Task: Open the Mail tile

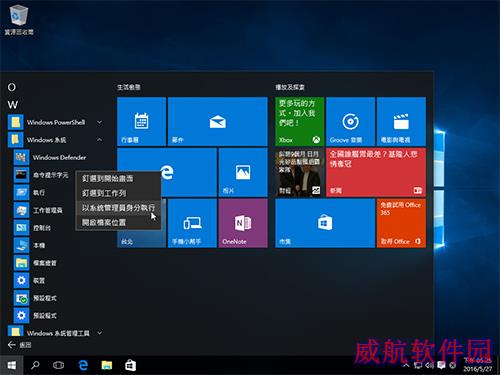Action: [x=218, y=121]
